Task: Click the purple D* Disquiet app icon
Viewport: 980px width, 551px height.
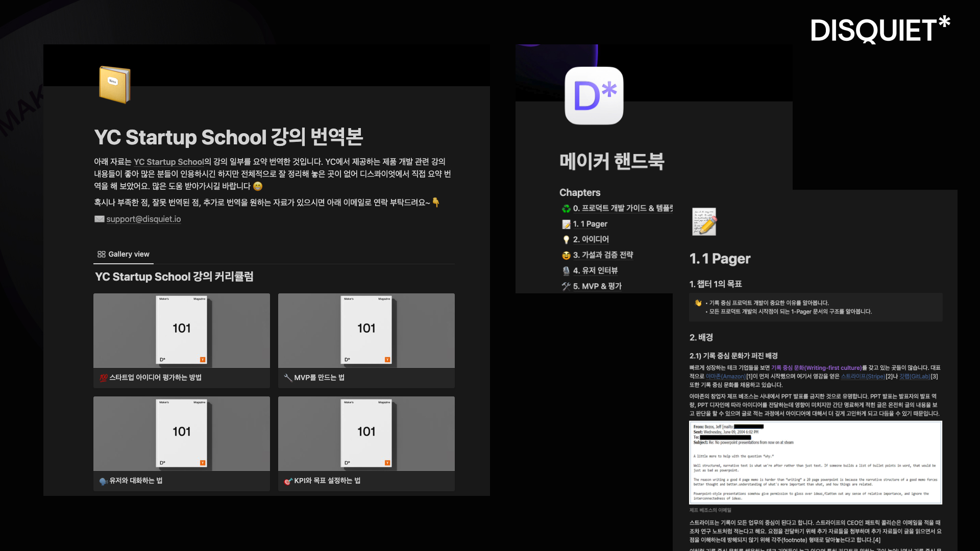Action: pyautogui.click(x=594, y=95)
